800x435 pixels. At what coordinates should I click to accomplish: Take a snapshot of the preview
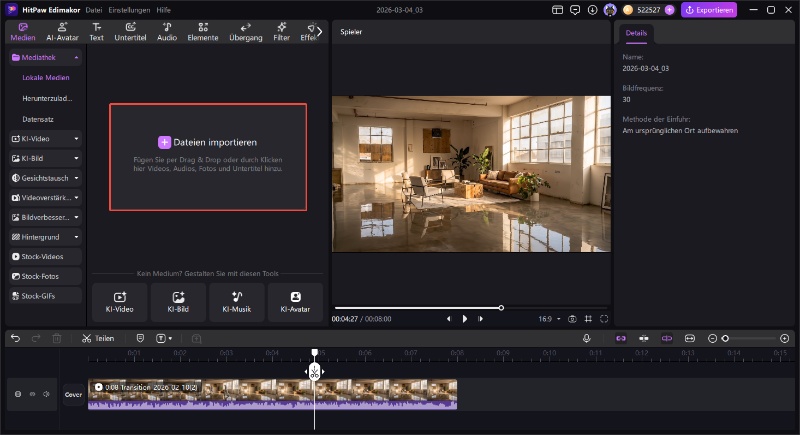coord(572,319)
